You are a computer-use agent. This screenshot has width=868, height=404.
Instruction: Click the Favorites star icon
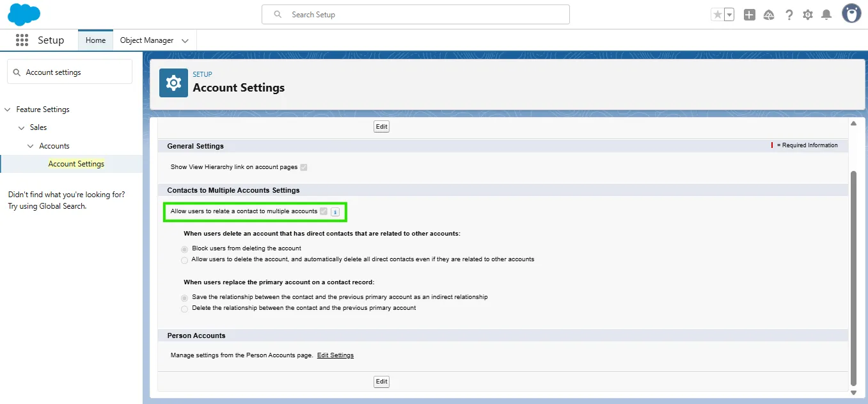[717, 15]
